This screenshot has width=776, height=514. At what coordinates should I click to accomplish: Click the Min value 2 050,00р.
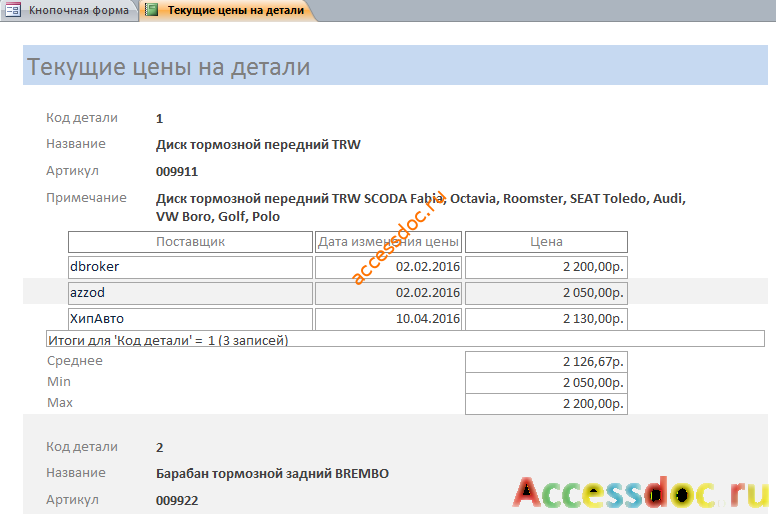click(x=546, y=383)
